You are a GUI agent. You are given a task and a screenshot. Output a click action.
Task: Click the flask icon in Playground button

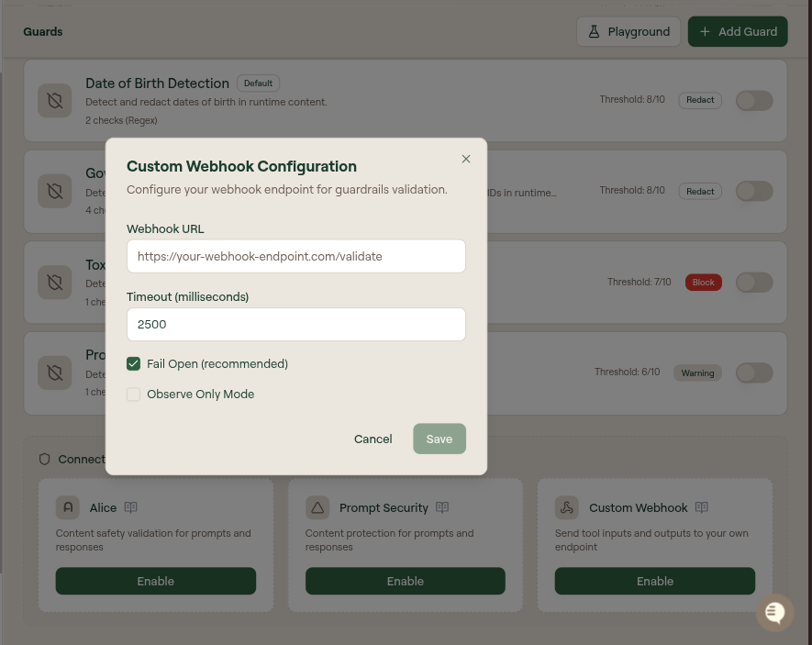pos(594,31)
